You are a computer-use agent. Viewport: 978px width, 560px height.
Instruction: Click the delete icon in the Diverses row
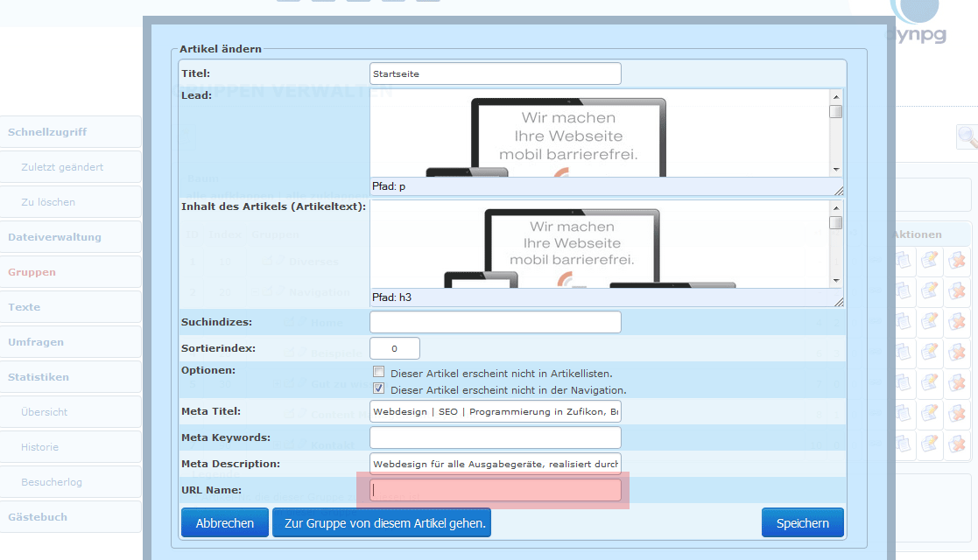click(x=957, y=262)
